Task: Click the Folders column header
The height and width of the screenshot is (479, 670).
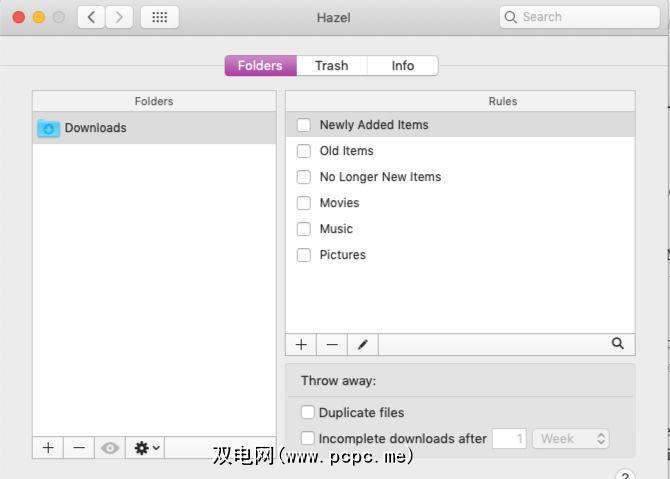Action: point(154,101)
